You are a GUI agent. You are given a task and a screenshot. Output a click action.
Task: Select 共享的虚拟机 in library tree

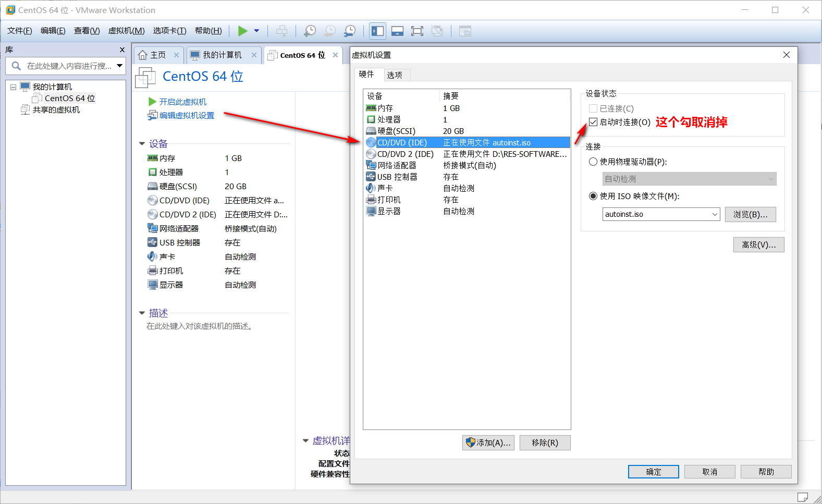[56, 109]
